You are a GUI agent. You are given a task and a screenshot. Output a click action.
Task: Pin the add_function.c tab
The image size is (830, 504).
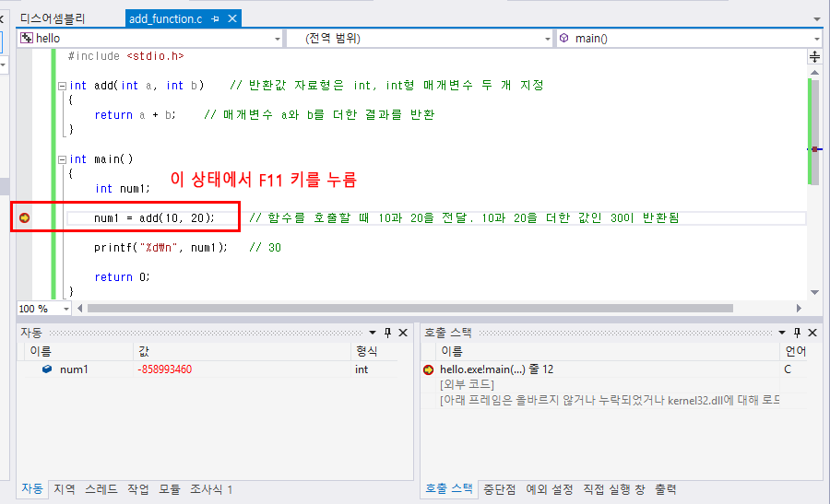point(215,19)
